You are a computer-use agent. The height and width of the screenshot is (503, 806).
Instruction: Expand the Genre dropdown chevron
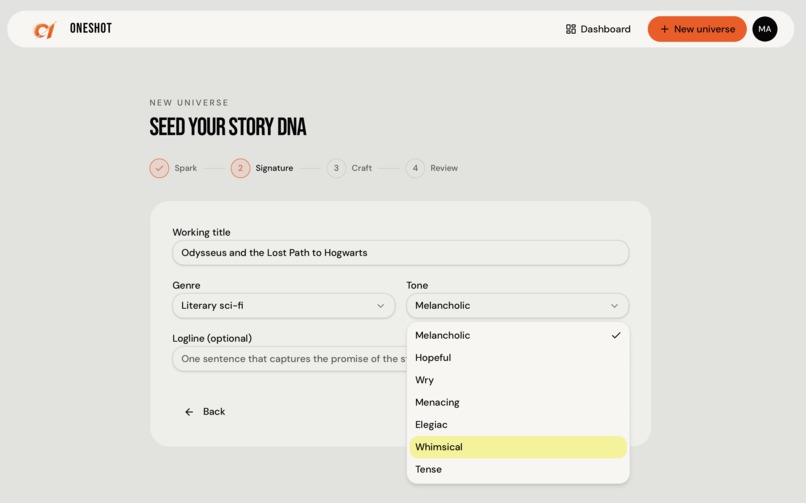tap(380, 306)
